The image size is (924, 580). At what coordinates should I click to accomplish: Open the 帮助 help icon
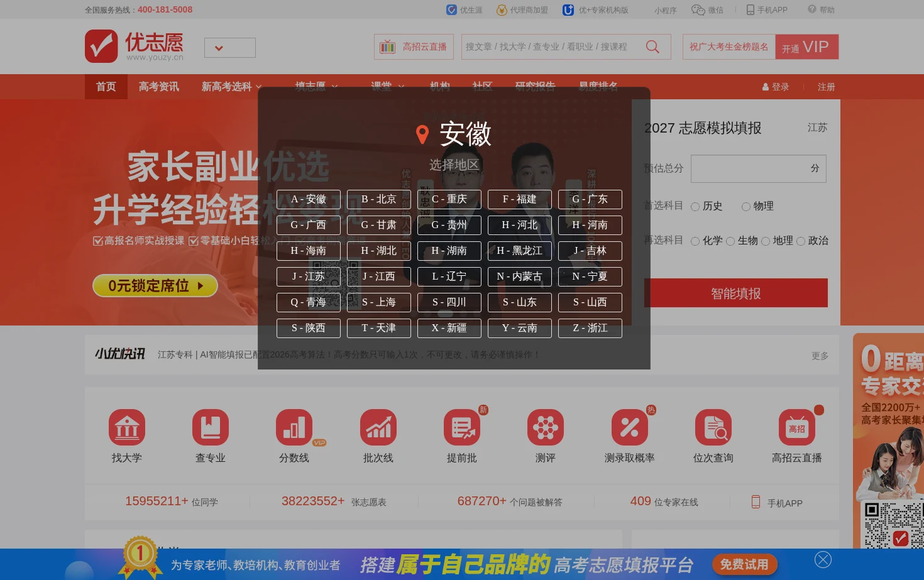(812, 9)
